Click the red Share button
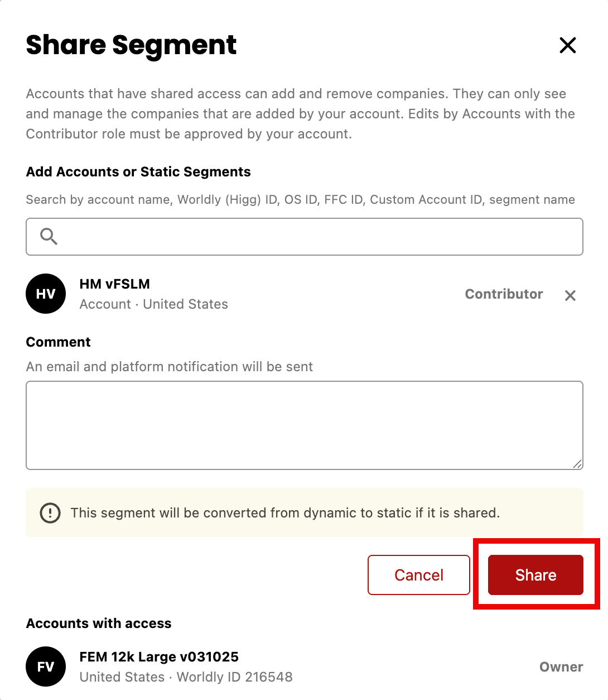The width and height of the screenshot is (608, 700). point(535,575)
